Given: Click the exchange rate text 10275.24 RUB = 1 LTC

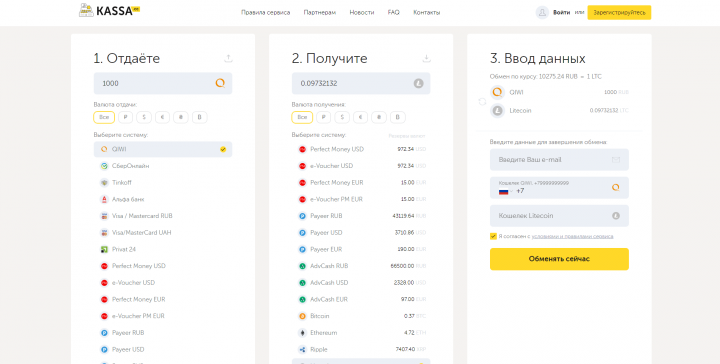Looking at the screenshot, I should pos(570,77).
